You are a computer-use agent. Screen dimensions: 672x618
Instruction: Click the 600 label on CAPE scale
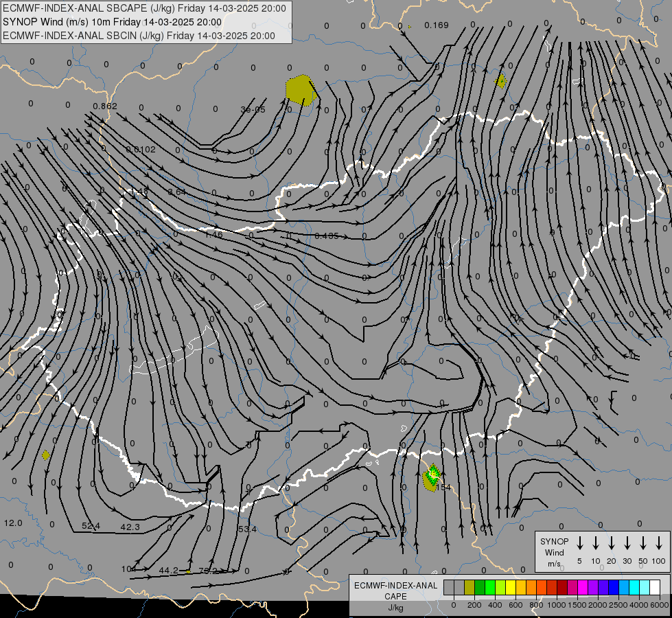point(515,605)
